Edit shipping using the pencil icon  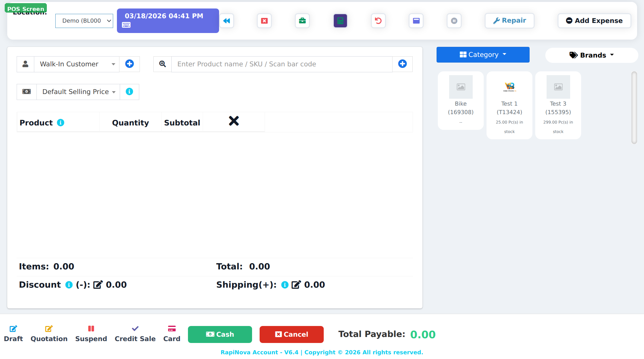click(296, 284)
